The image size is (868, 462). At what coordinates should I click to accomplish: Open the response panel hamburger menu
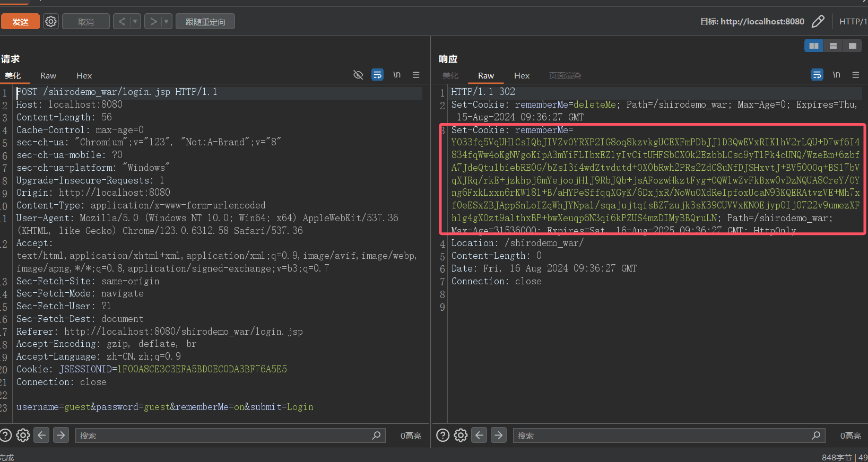coord(856,75)
